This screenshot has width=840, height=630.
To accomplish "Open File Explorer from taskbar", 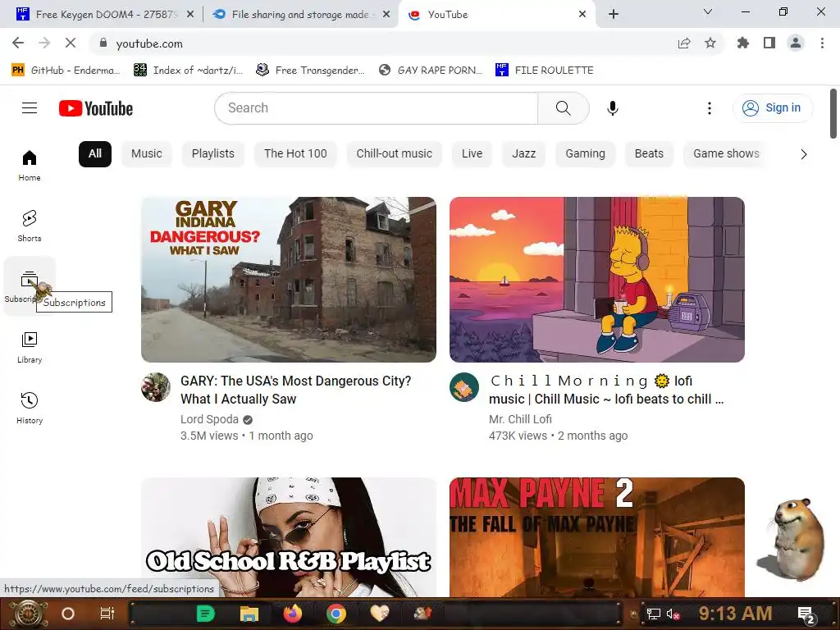I will point(249,614).
